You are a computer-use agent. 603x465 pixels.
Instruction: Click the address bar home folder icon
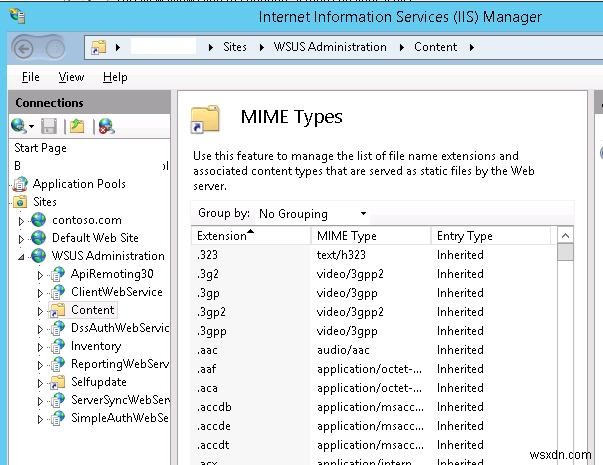(98, 47)
